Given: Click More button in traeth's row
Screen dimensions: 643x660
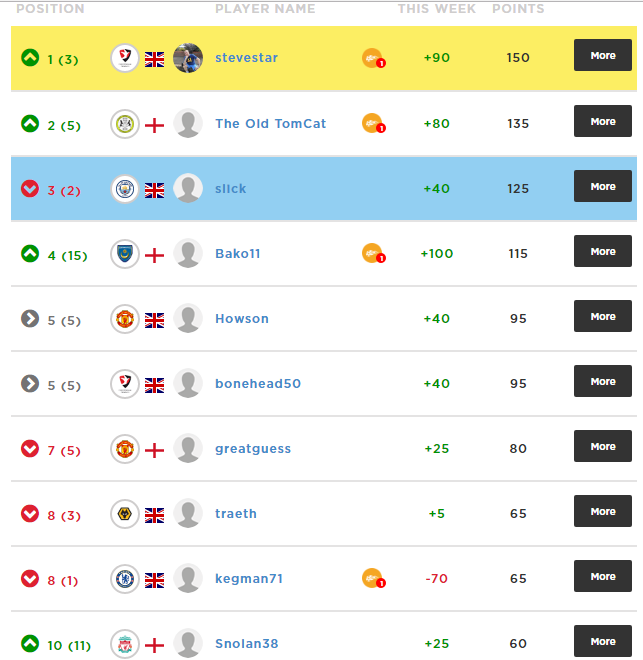Looking at the screenshot, I should click(603, 511).
